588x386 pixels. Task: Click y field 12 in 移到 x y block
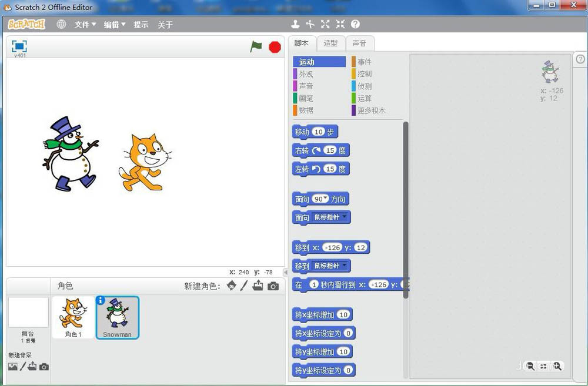360,247
